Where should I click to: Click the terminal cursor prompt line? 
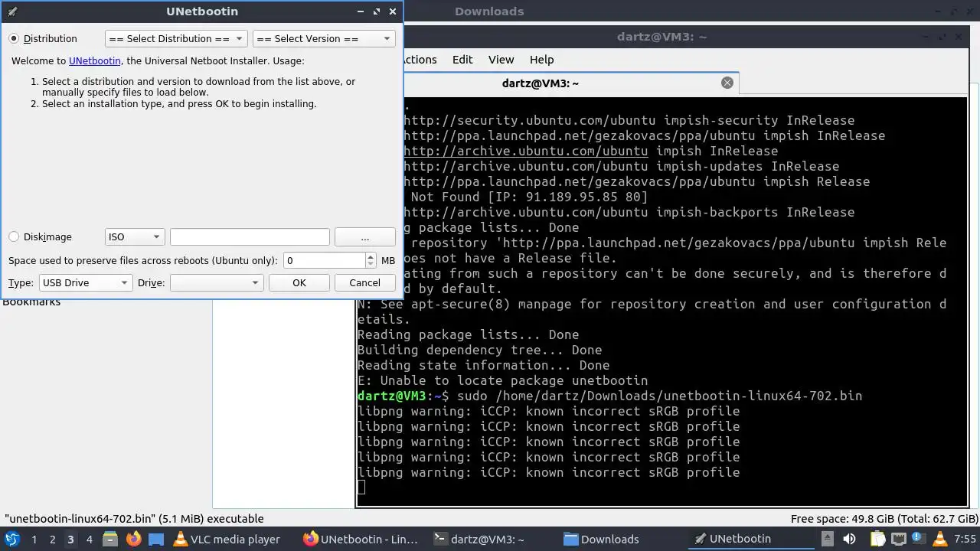[361, 487]
